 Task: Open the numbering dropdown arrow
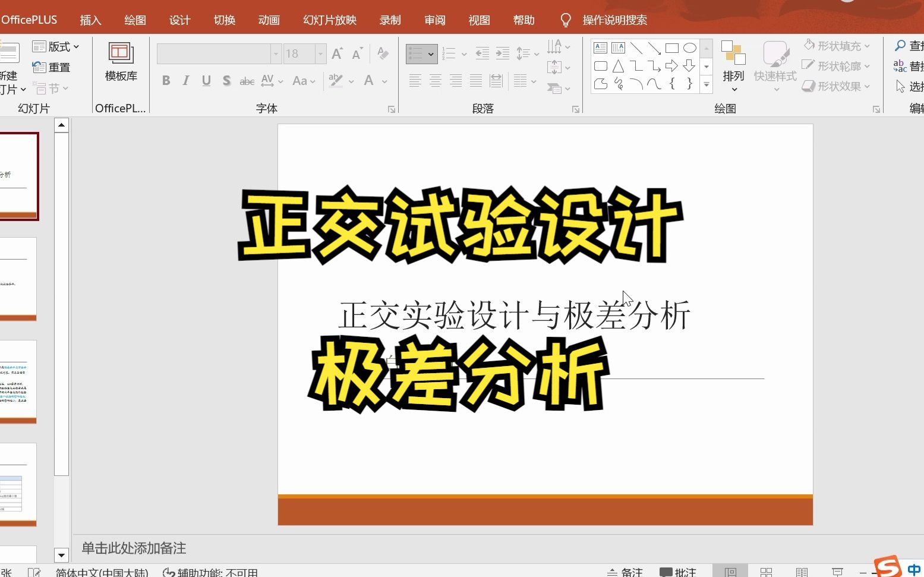tap(464, 54)
